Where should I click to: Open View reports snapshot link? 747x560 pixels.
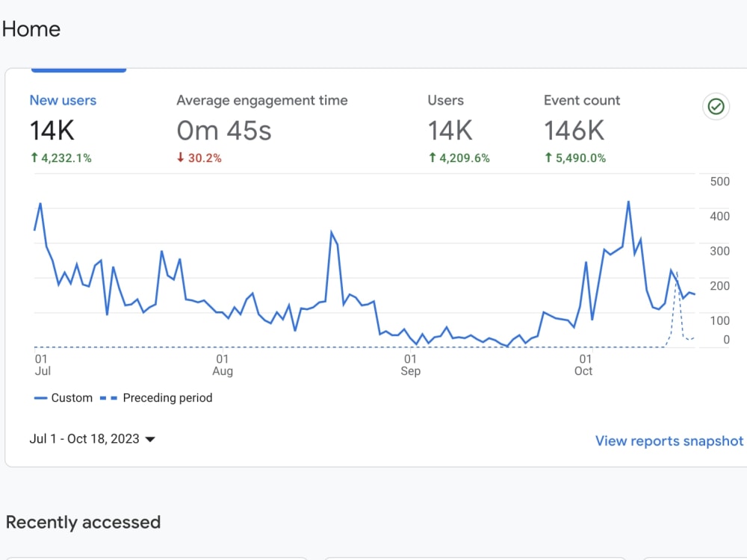[669, 441]
